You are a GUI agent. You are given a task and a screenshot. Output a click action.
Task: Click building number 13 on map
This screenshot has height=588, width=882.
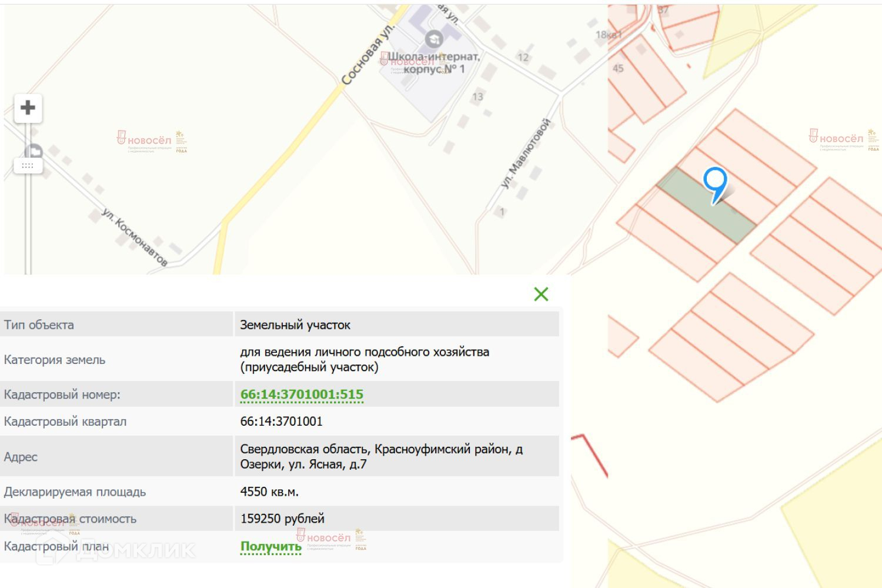point(477,96)
